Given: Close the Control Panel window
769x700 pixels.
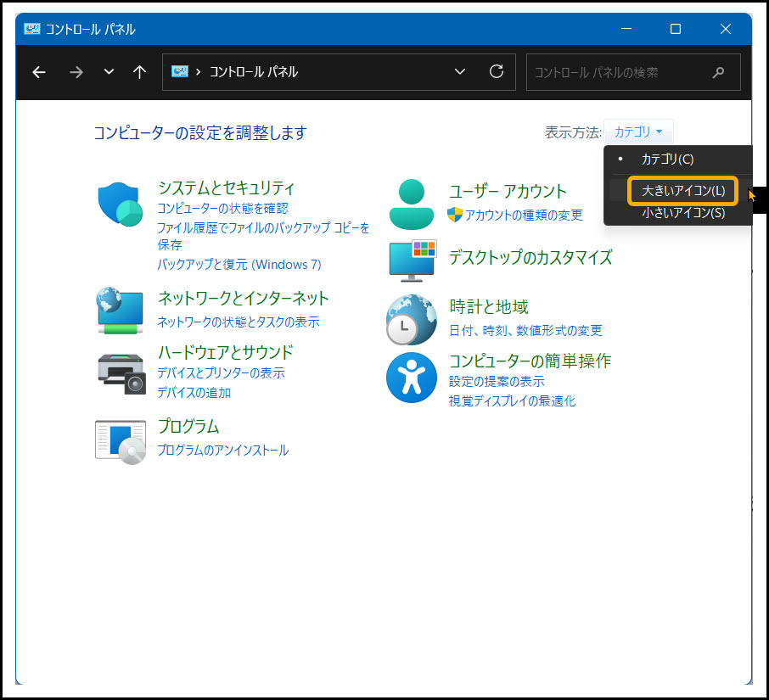Looking at the screenshot, I should 726,29.
